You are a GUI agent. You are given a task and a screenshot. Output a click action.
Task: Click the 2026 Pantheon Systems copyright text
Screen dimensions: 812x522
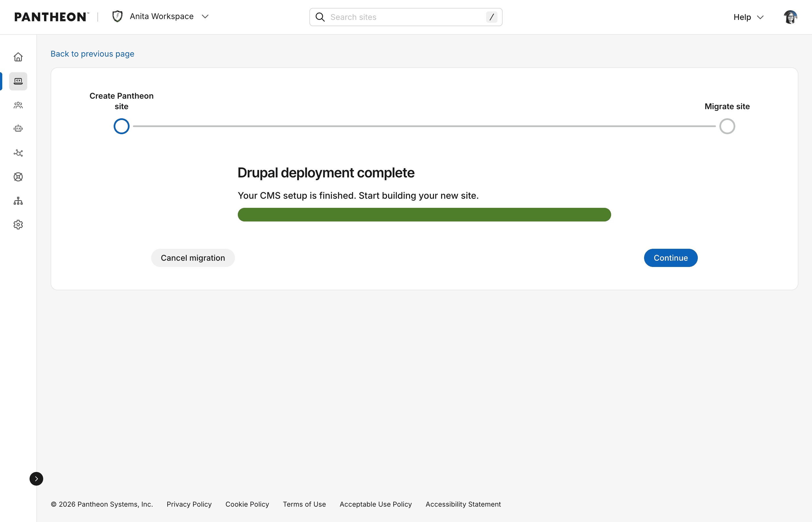(x=102, y=504)
